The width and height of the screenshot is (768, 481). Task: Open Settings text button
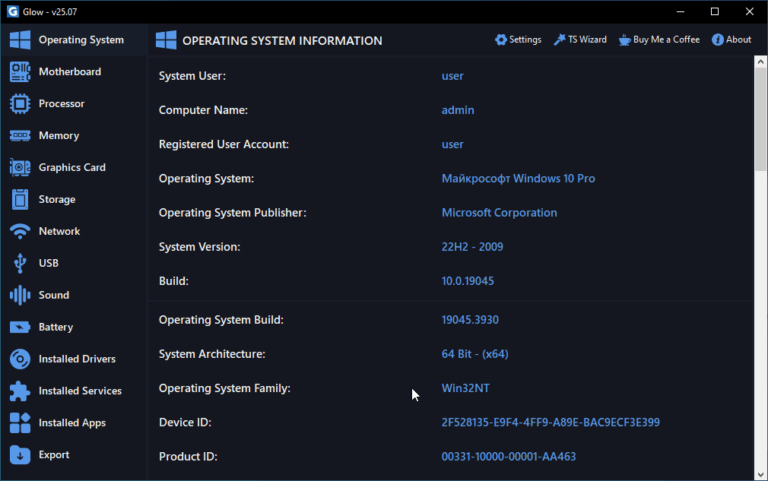click(x=525, y=40)
